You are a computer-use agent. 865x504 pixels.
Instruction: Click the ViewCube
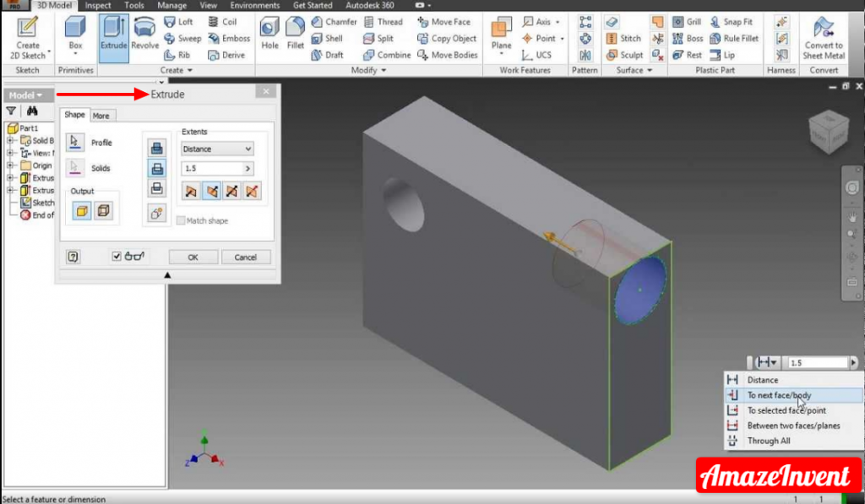829,131
